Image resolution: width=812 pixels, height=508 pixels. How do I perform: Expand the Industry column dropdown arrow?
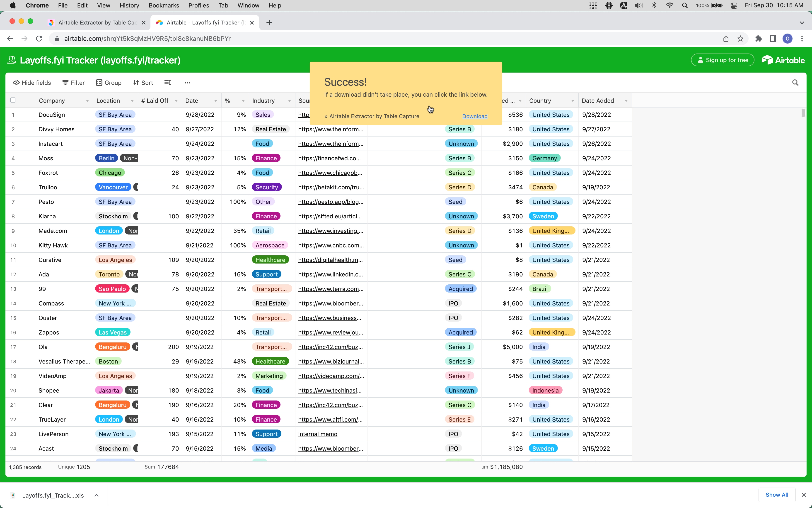click(290, 101)
